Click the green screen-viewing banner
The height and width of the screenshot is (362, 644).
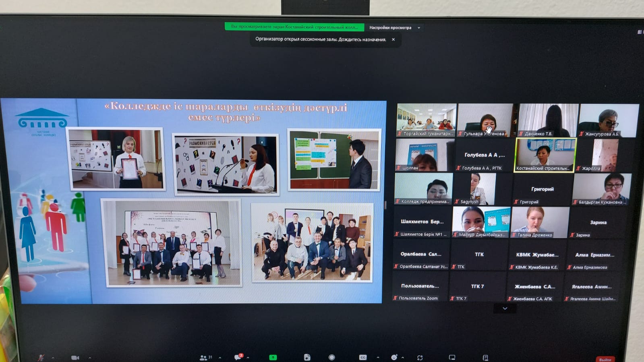click(x=294, y=27)
